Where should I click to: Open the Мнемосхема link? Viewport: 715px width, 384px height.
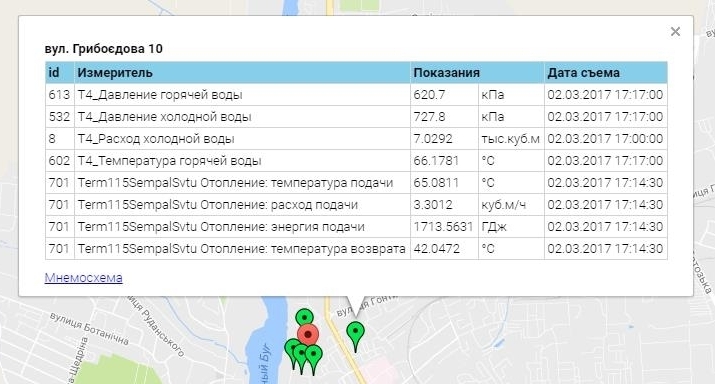(83, 278)
